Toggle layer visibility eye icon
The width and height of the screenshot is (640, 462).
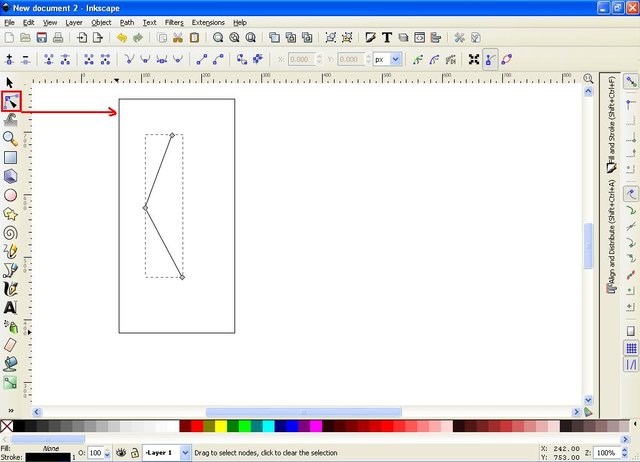point(121,453)
